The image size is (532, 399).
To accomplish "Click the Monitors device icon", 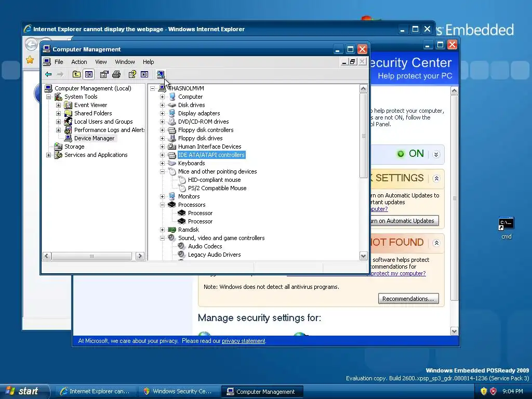I will (172, 196).
